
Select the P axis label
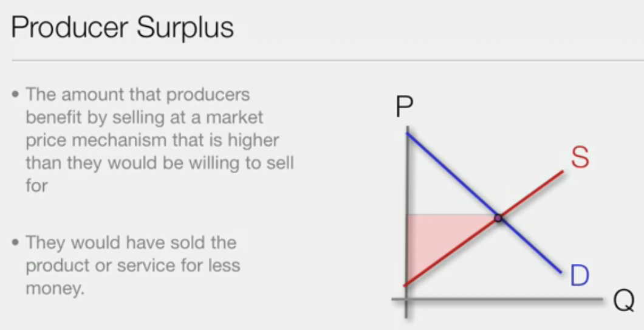(404, 107)
